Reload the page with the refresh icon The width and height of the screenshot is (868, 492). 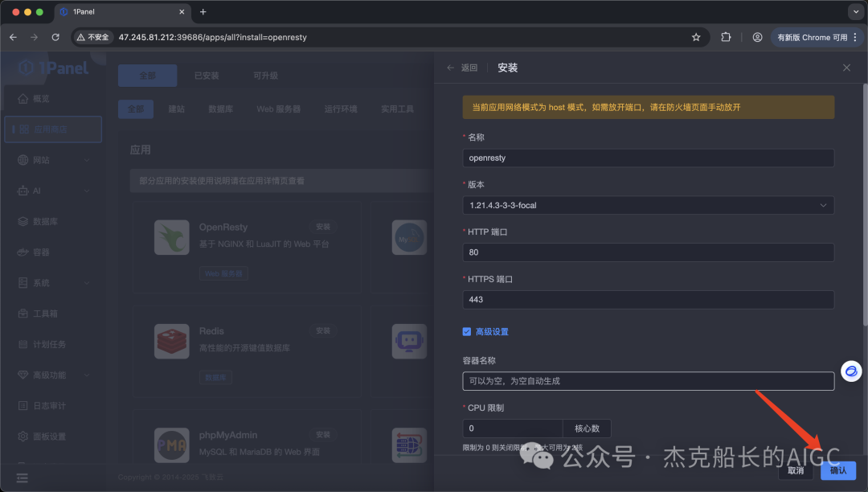[x=55, y=37]
